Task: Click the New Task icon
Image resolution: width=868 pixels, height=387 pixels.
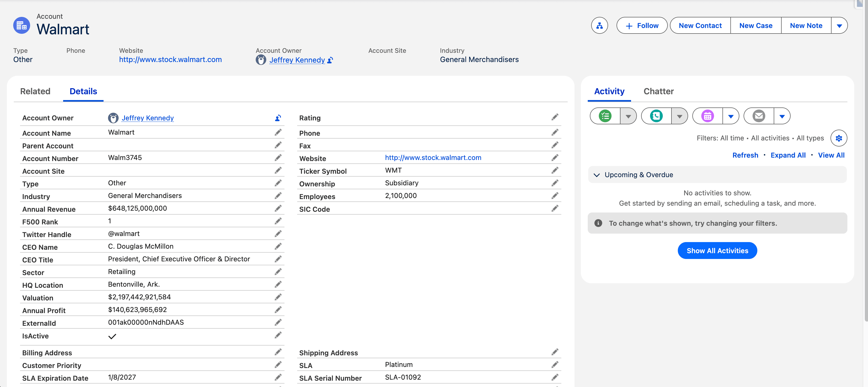Action: pyautogui.click(x=605, y=116)
